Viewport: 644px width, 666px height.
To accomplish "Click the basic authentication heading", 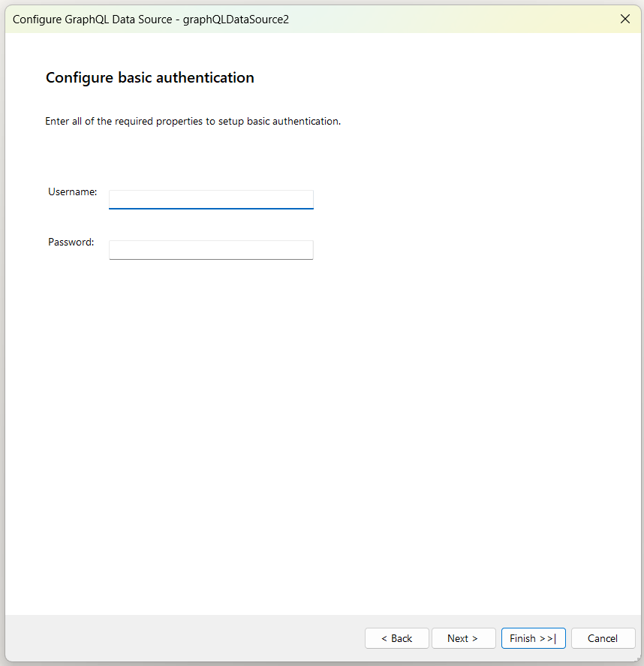I will coord(149,77).
